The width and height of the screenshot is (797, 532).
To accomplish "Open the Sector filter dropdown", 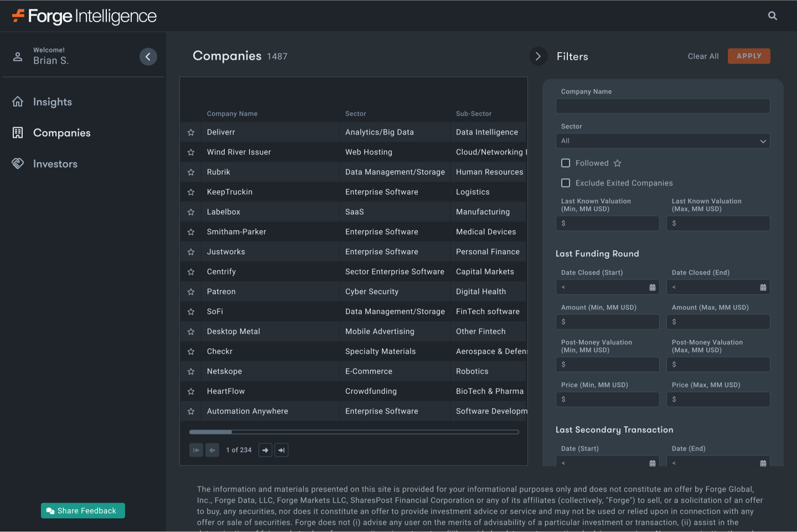I will (663, 141).
